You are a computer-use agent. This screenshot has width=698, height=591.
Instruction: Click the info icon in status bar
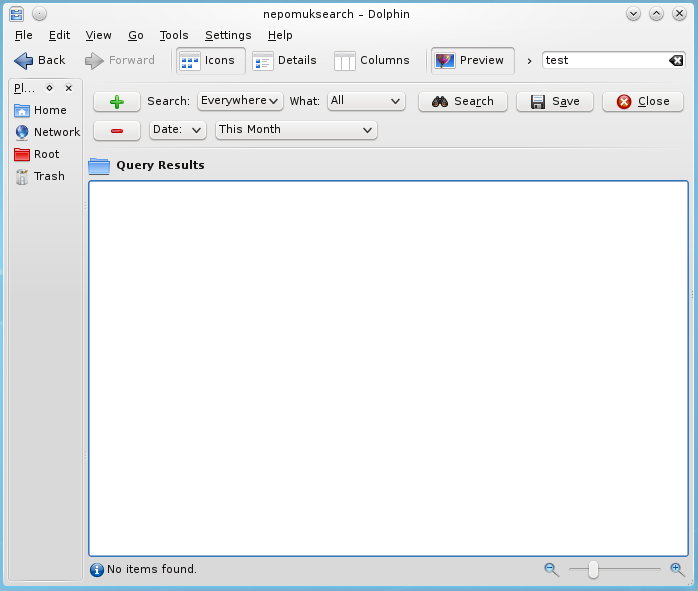coord(97,570)
